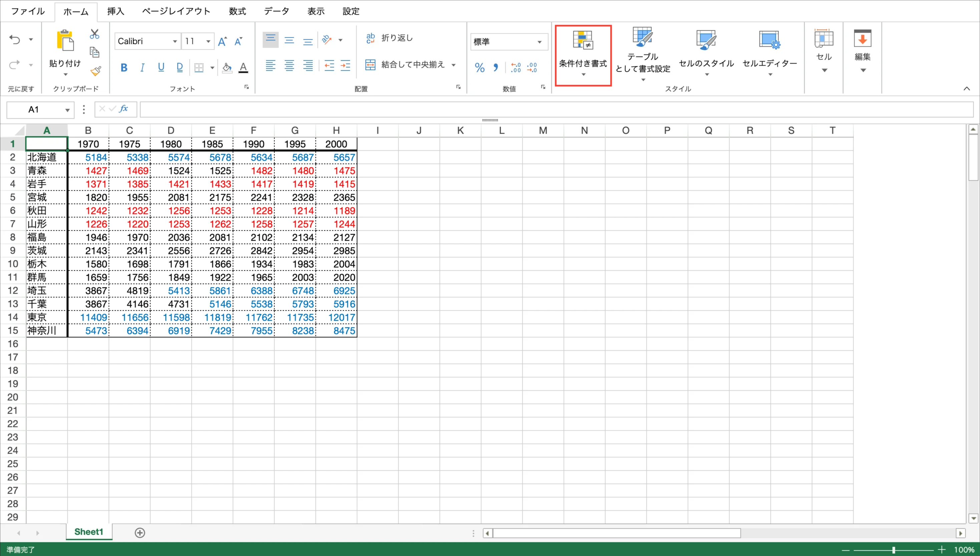980x556 pixels.
Task: Open the データ ribbon tab
Action: point(276,11)
